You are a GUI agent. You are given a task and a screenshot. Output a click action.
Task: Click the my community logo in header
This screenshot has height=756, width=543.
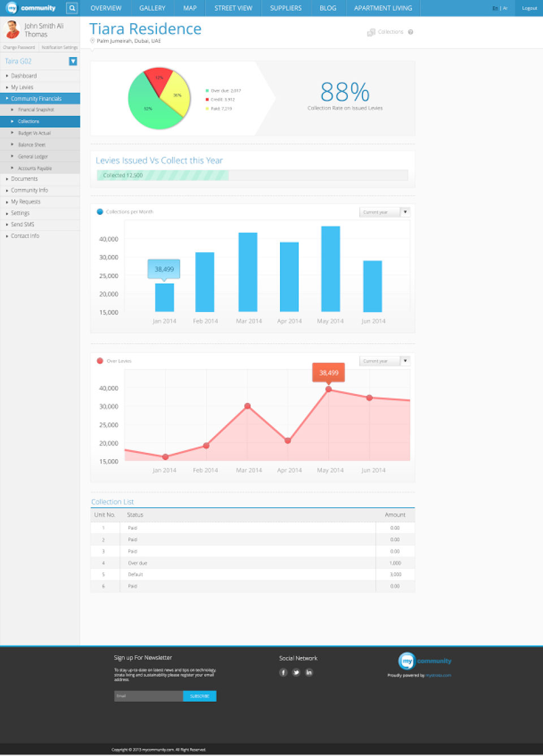(x=31, y=8)
